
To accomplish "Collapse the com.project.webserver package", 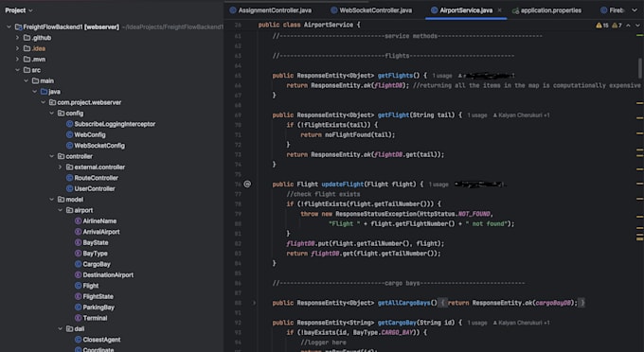I will [x=44, y=102].
